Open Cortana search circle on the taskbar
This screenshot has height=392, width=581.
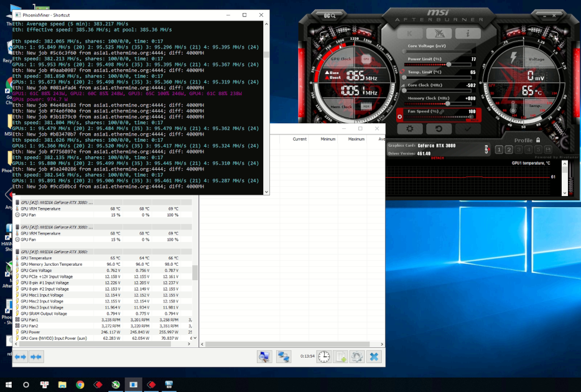click(x=26, y=385)
